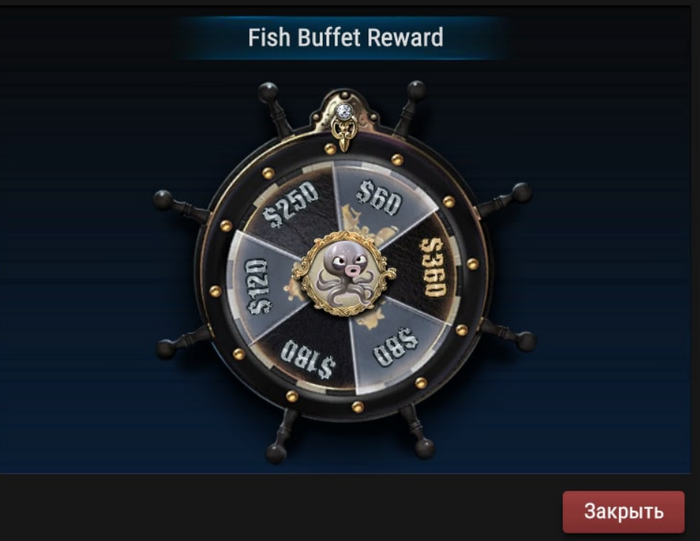Click the bottom-right ship wheel handle
The height and width of the screenshot is (541, 700).
[417, 432]
